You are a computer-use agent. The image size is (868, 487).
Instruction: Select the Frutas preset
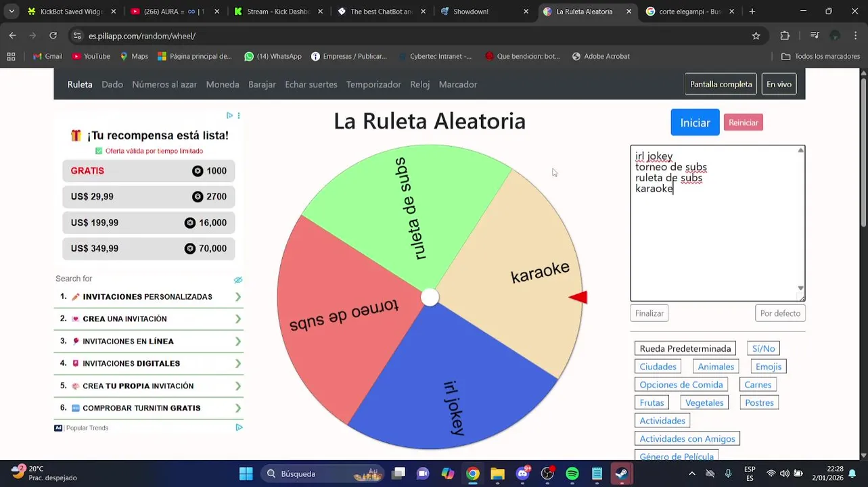[x=652, y=402]
